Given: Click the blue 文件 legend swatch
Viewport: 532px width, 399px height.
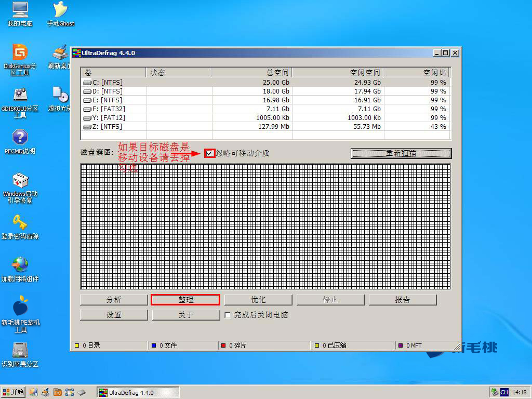Looking at the screenshot, I should click(x=154, y=345).
